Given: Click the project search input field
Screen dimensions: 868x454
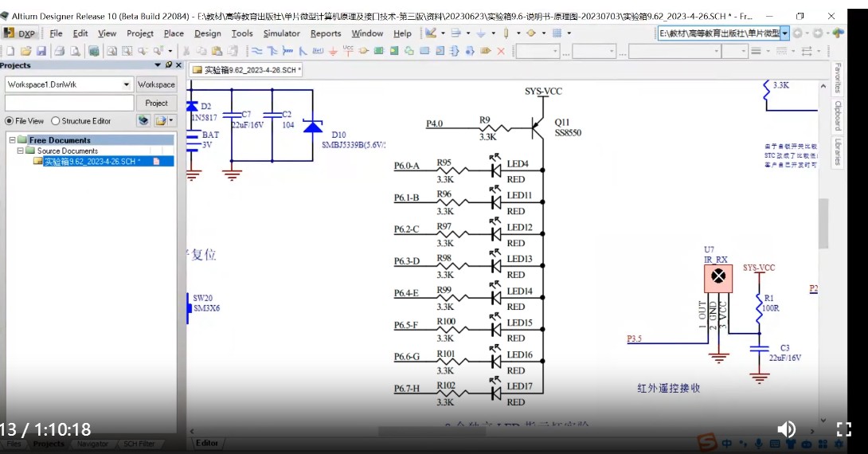Looking at the screenshot, I should (69, 103).
